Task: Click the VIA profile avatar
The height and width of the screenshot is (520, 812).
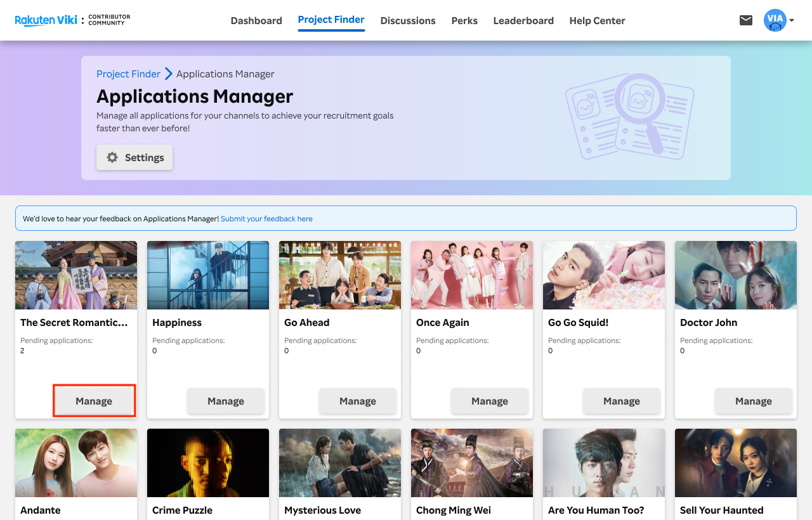Action: pyautogui.click(x=775, y=20)
